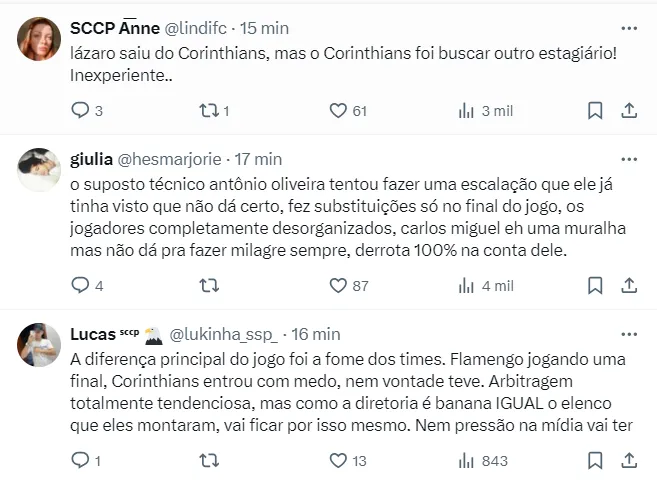Like giulia's tweet with 87 likes
The image size is (657, 481).
tap(338, 286)
